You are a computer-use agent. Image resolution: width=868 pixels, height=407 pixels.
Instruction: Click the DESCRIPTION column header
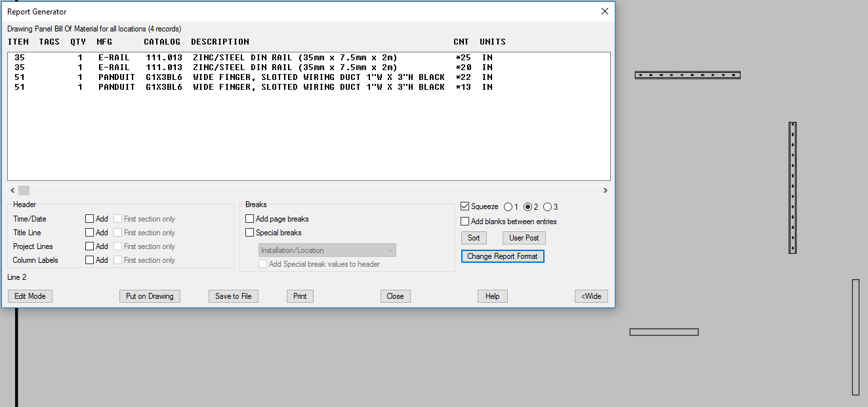pos(220,42)
